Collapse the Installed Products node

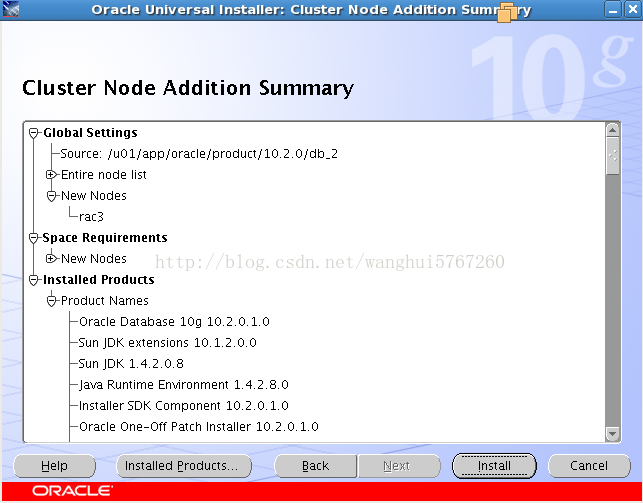pyautogui.click(x=34, y=280)
